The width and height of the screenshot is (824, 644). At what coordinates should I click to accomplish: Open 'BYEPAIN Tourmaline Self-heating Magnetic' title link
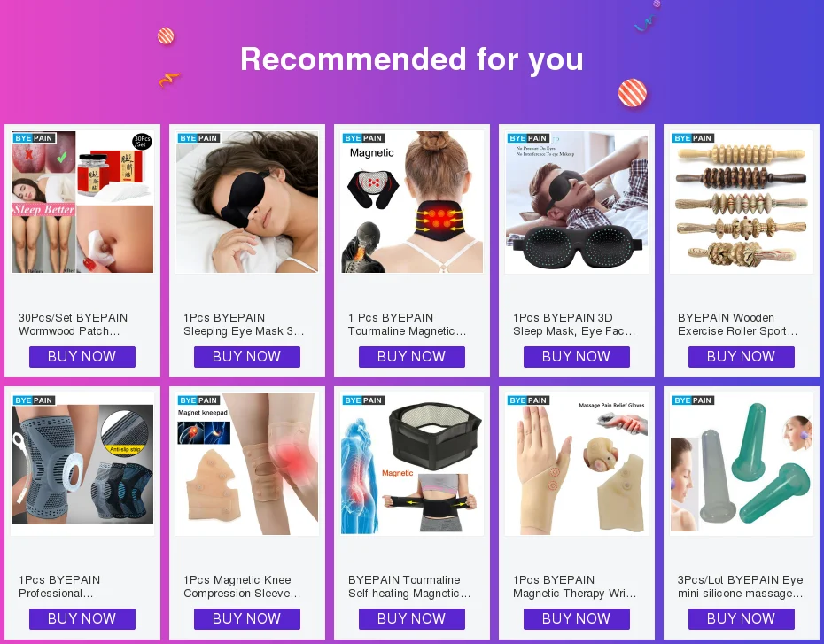(x=409, y=586)
